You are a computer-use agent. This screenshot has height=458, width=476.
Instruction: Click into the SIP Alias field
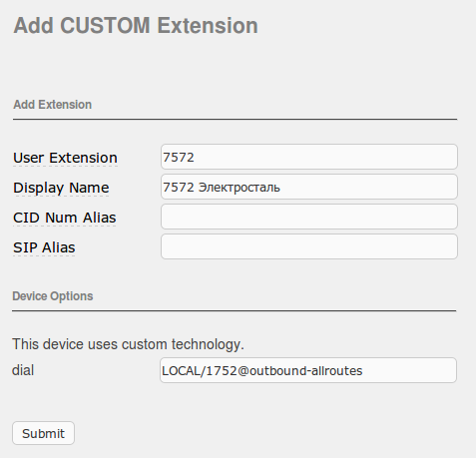coord(309,246)
